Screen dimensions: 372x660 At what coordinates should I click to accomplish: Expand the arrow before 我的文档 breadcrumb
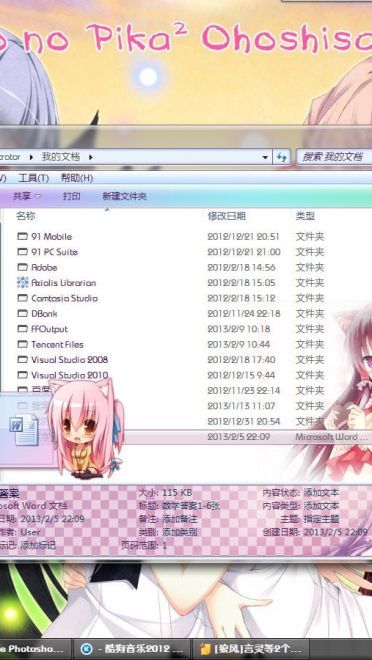(31, 157)
